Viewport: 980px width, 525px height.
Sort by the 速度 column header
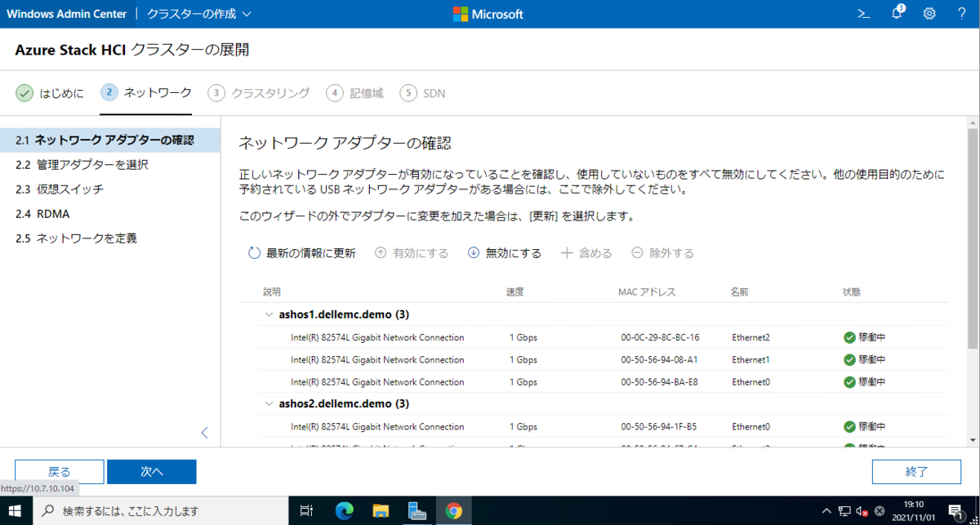[x=514, y=291]
